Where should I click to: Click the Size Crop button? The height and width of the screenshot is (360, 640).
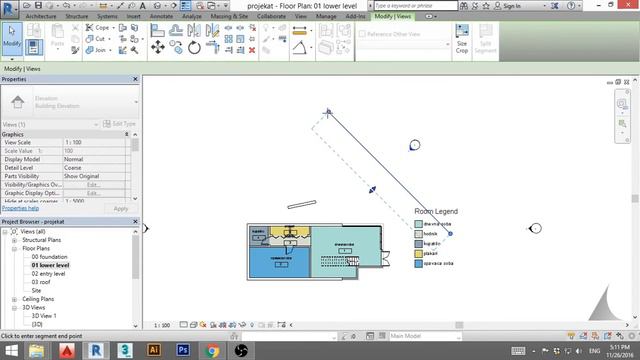tap(462, 39)
